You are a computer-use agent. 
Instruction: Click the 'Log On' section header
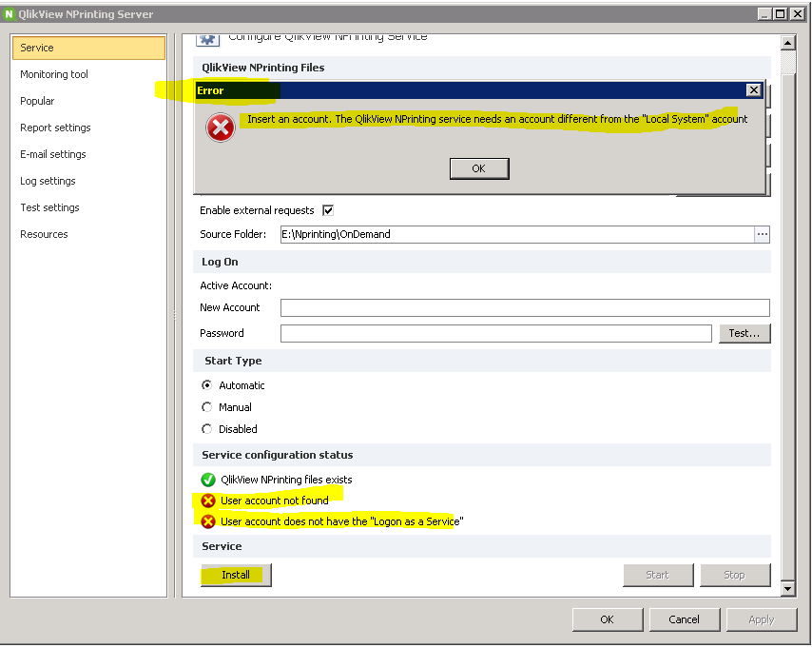(x=220, y=262)
